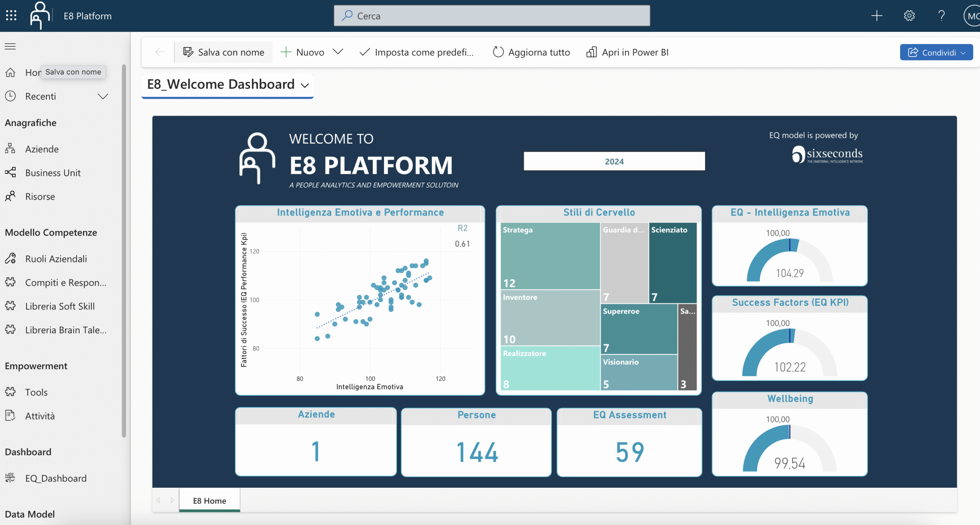Screen dimensions: 980x525
Task: Click the Nuovo button
Action: [x=302, y=52]
